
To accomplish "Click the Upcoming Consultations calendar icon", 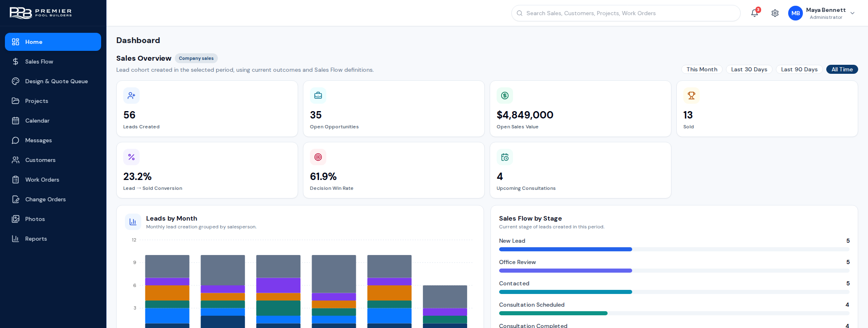I will click(505, 157).
